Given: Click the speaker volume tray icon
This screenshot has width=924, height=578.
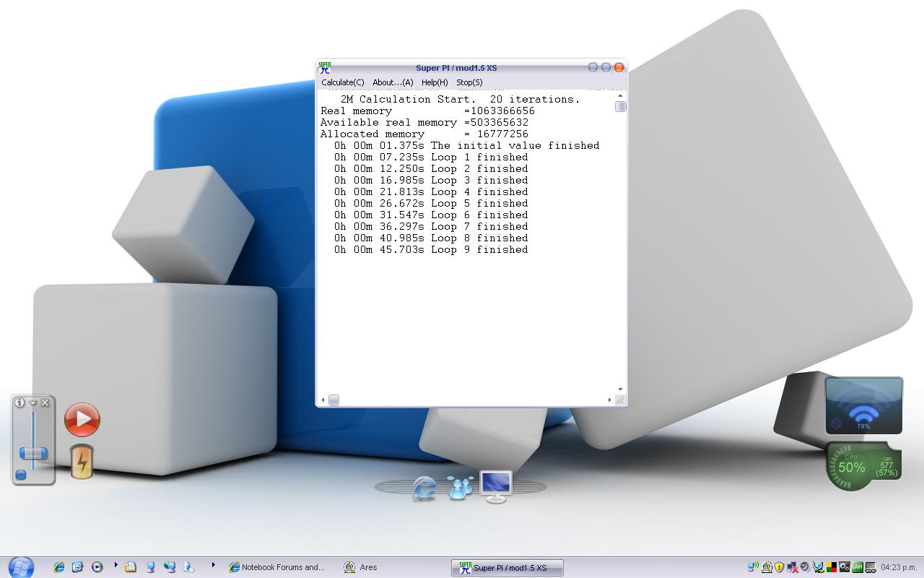Looking at the screenshot, I should click(x=805, y=567).
